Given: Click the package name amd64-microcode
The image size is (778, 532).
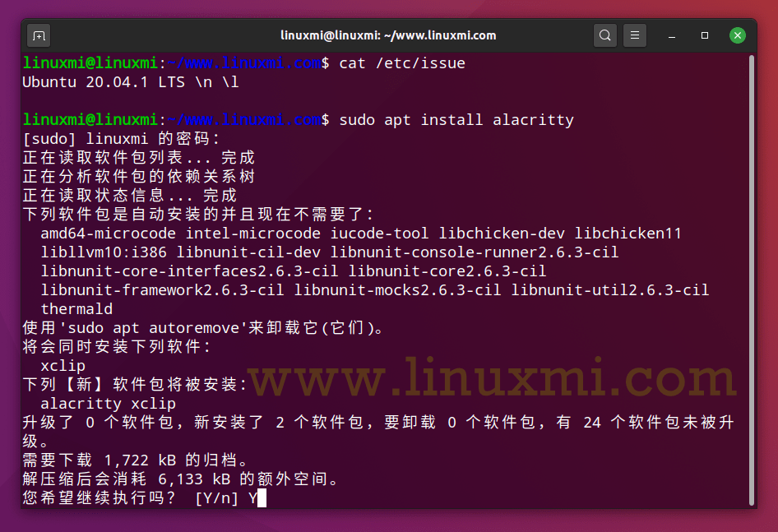Looking at the screenshot, I should [x=109, y=234].
